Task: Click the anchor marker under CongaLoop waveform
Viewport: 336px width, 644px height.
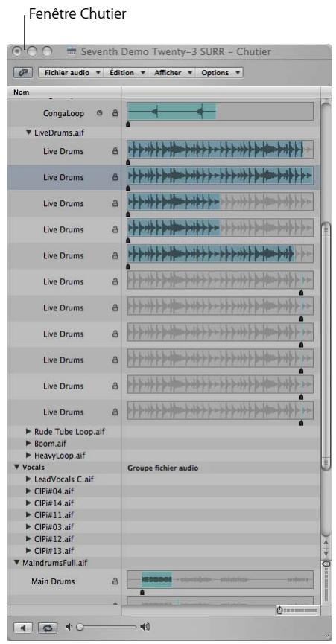Action: point(127,124)
